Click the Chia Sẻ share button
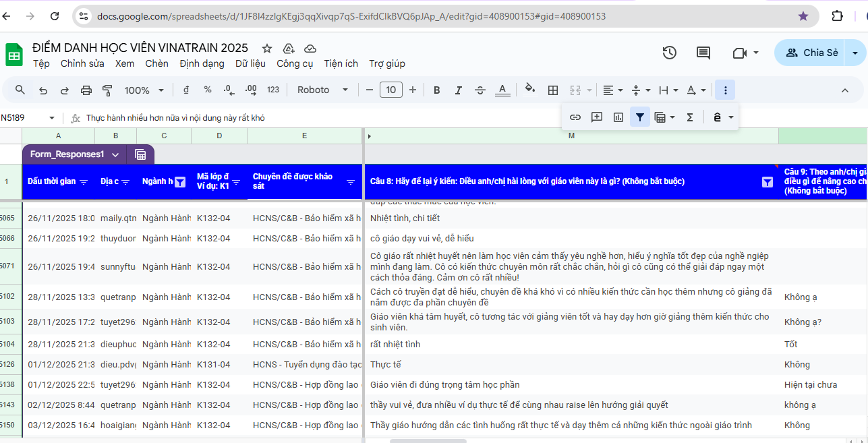This screenshot has height=443, width=868. click(811, 53)
